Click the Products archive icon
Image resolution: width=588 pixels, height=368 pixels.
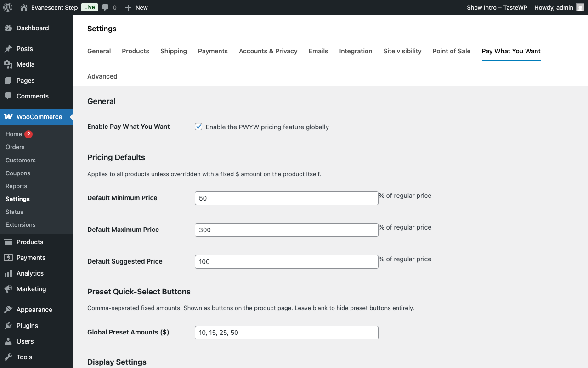pos(8,242)
